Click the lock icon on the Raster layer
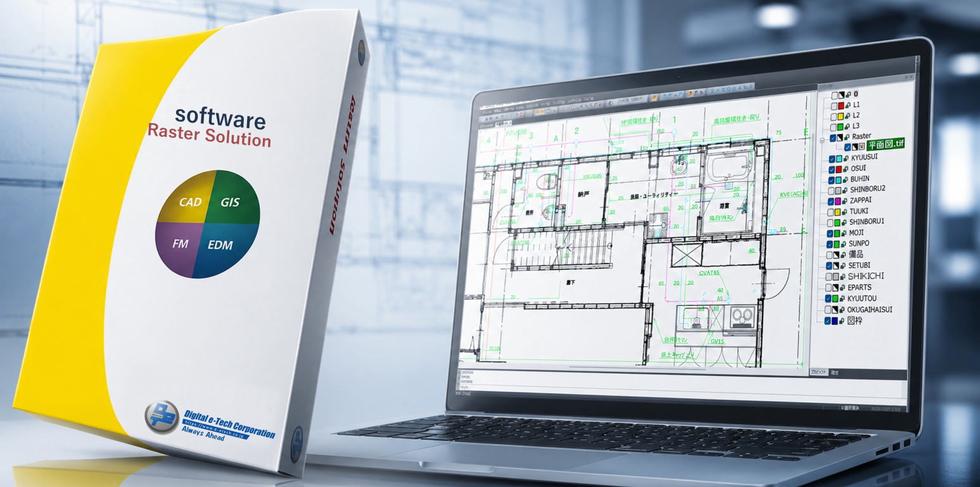 847,137
